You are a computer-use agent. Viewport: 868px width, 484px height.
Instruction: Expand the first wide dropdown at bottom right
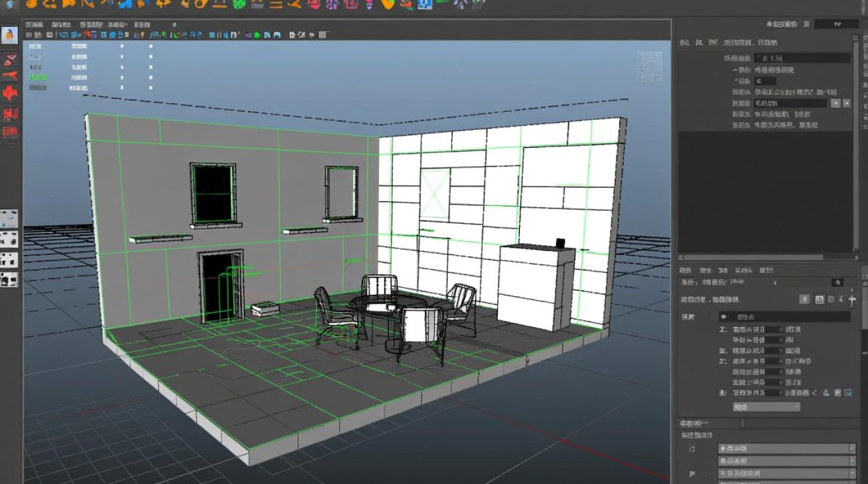(787, 449)
